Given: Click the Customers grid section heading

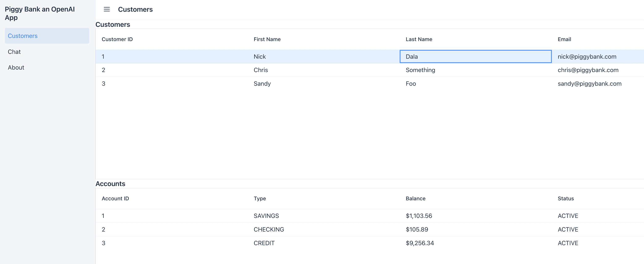Looking at the screenshot, I should click(x=113, y=25).
